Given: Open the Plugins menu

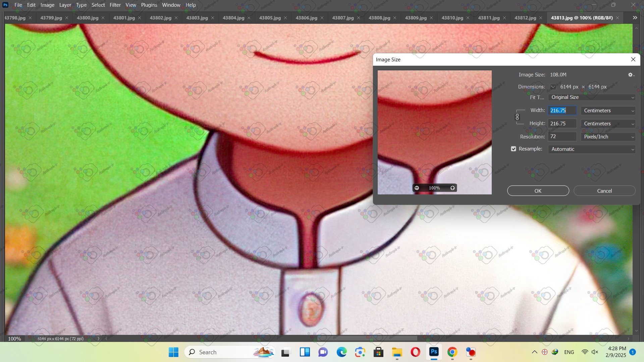Looking at the screenshot, I should point(149,5).
